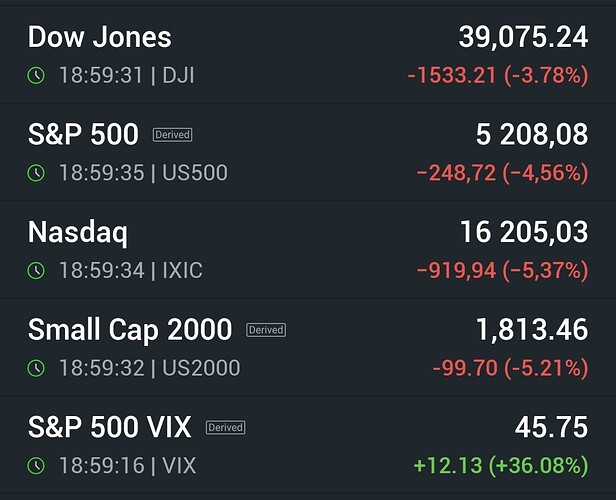The image size is (616, 500).
Task: Open the Dow Jones index entry
Action: 308,54
